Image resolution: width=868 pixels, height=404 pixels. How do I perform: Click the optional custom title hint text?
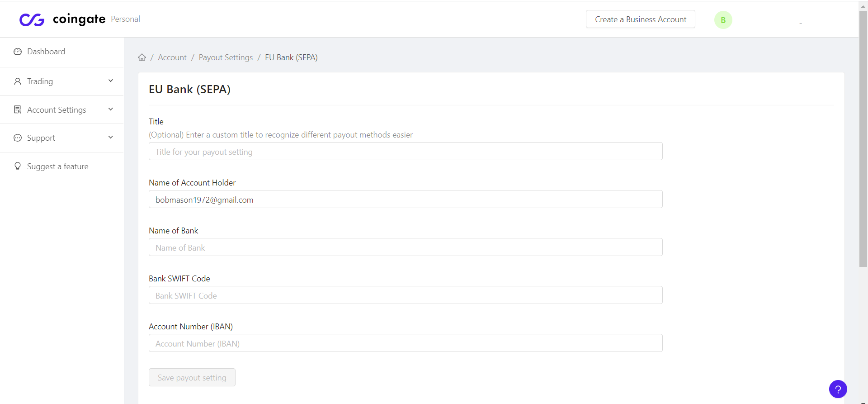pyautogui.click(x=281, y=135)
